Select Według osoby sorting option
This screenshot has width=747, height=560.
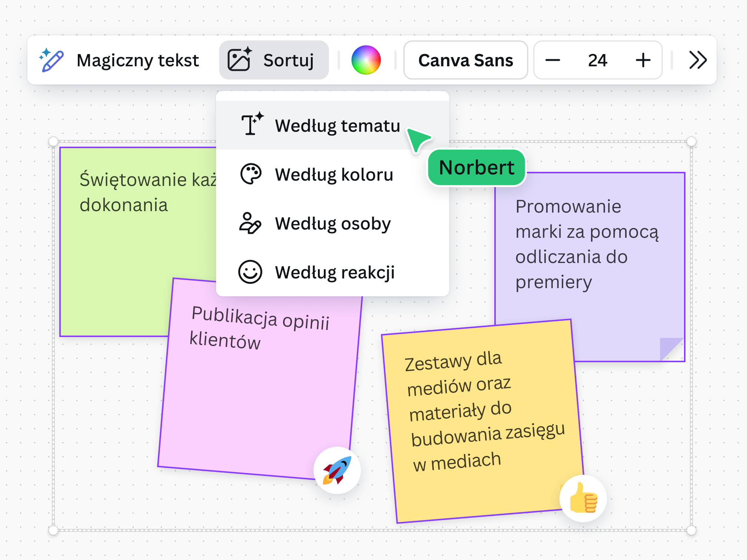[332, 224]
